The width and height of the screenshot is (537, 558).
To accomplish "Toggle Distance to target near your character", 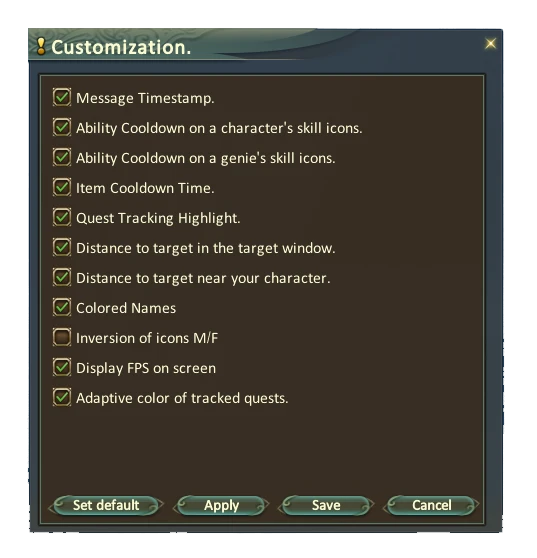I will pos(62,277).
